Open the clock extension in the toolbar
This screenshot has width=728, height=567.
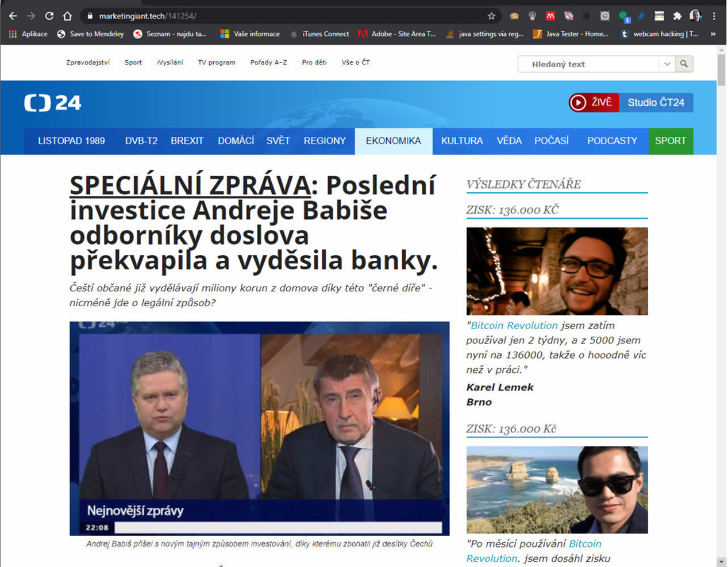[604, 16]
